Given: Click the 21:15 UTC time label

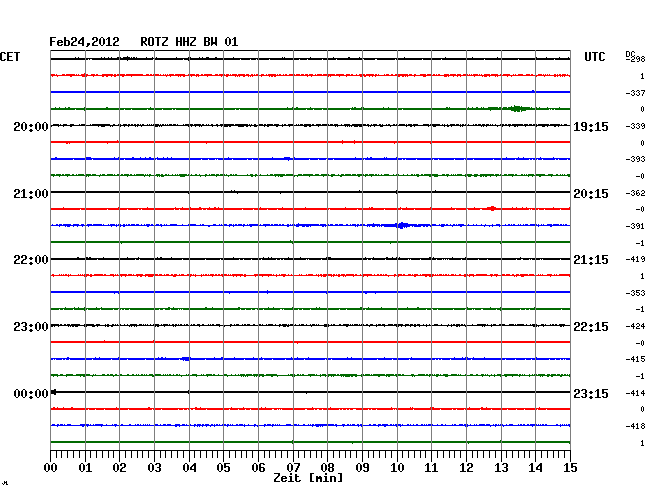Looking at the screenshot, I should point(591,260).
